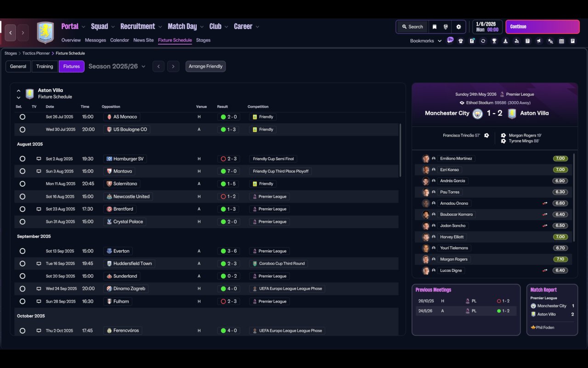
Task: Click the Aston Villa club badge
Action: click(45, 33)
